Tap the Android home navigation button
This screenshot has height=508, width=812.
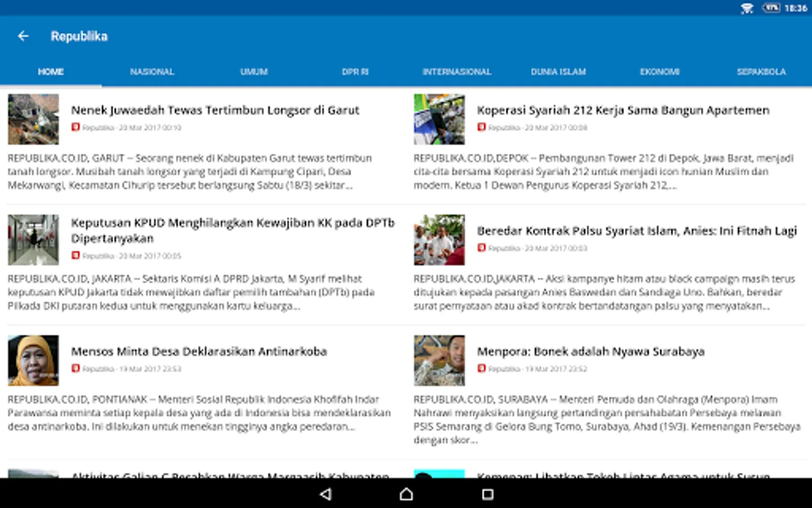pyautogui.click(x=406, y=494)
